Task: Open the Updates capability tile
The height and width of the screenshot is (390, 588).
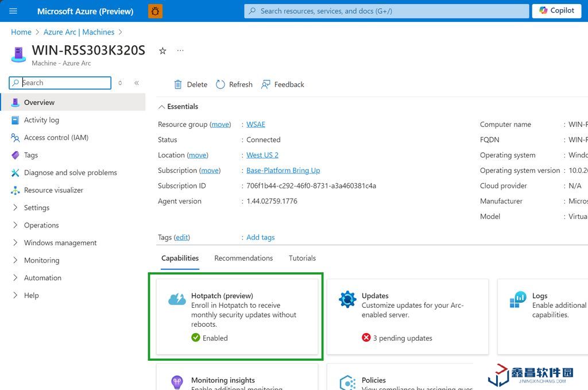Action: pyautogui.click(x=407, y=316)
